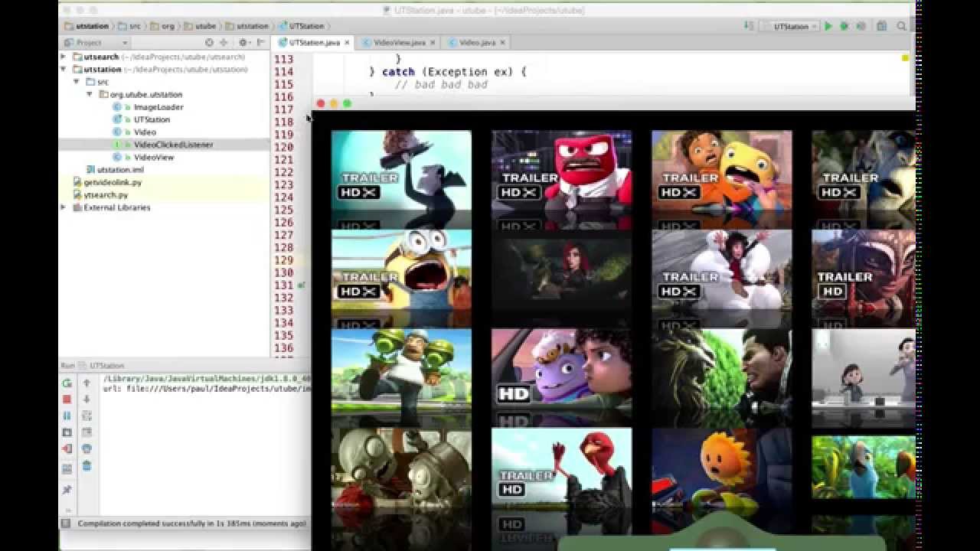
Task: Expand the utsearch module node
Action: click(64, 57)
